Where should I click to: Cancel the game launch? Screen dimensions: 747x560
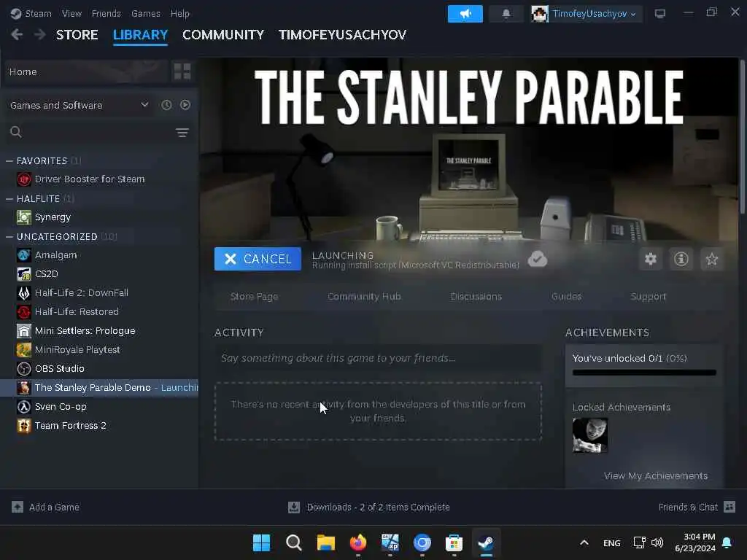[x=258, y=259]
